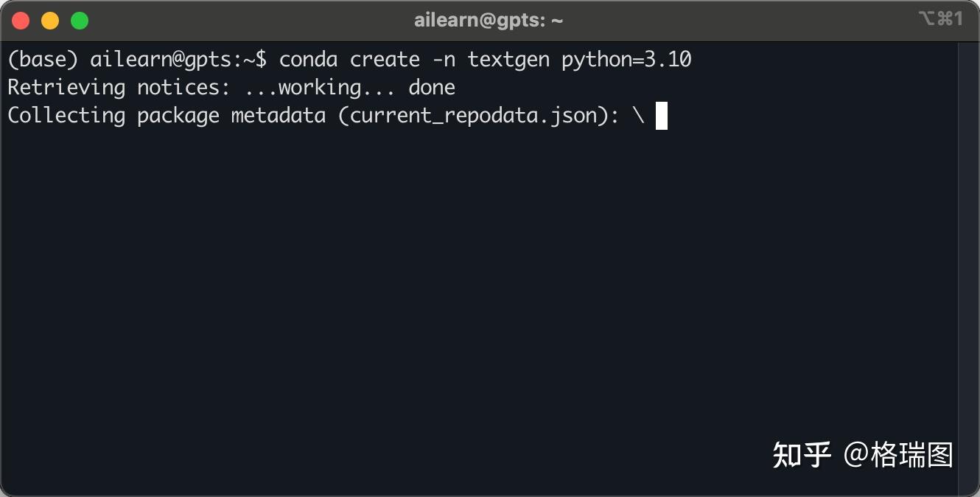Click the word create in the command
980x497 pixels.
click(385, 60)
